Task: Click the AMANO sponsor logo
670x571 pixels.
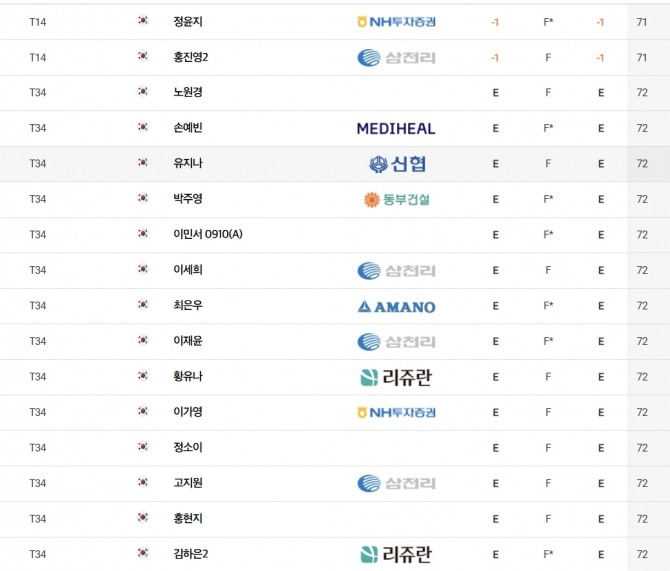Action: pyautogui.click(x=396, y=306)
